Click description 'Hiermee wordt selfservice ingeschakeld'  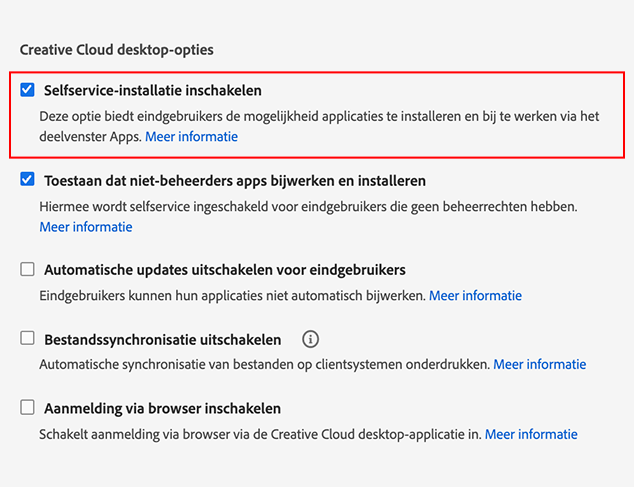pyautogui.click(x=308, y=207)
